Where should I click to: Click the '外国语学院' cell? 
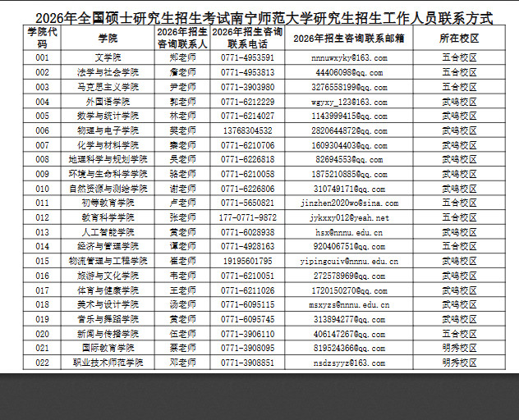[x=108, y=102]
